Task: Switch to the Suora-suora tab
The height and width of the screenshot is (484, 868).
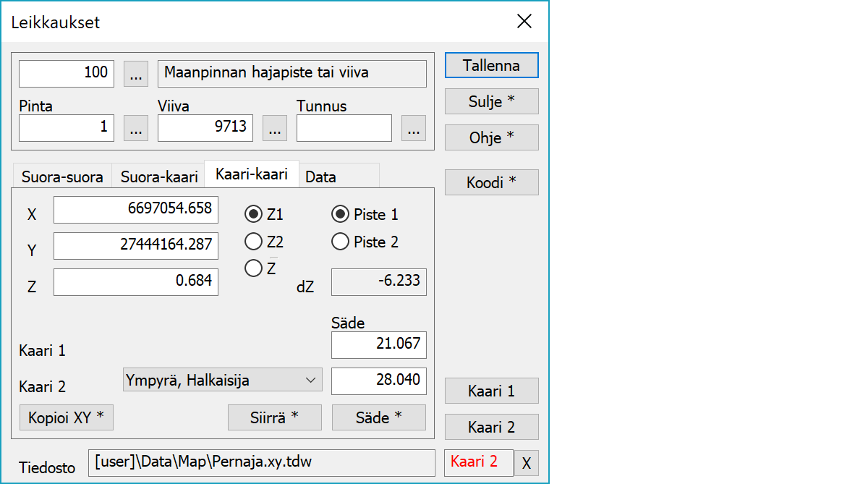Action: pos(62,177)
